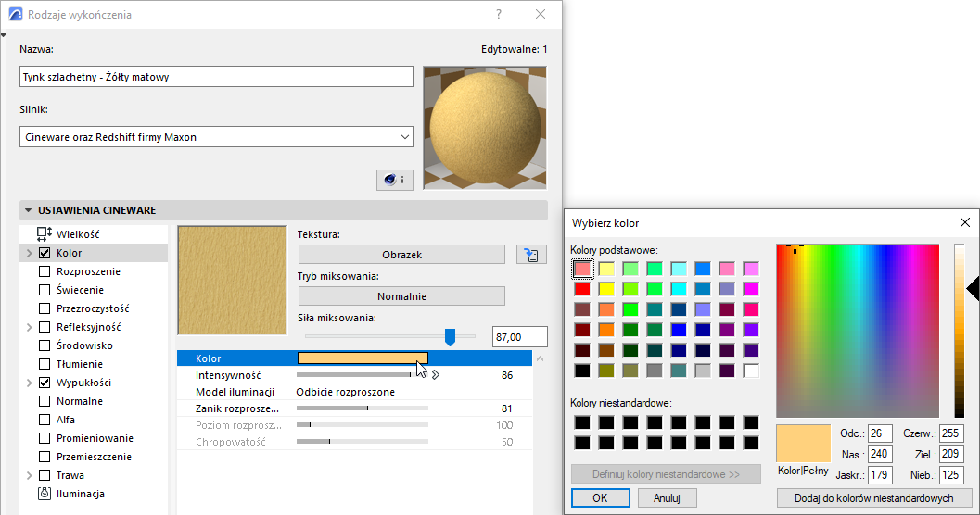Enable the Normalne checkbox

[x=45, y=401]
